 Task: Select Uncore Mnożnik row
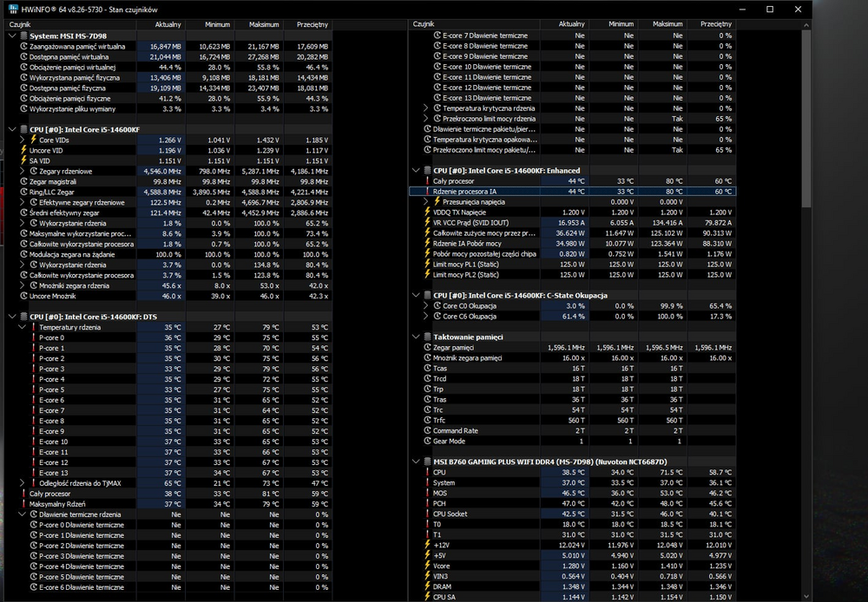pos(169,296)
